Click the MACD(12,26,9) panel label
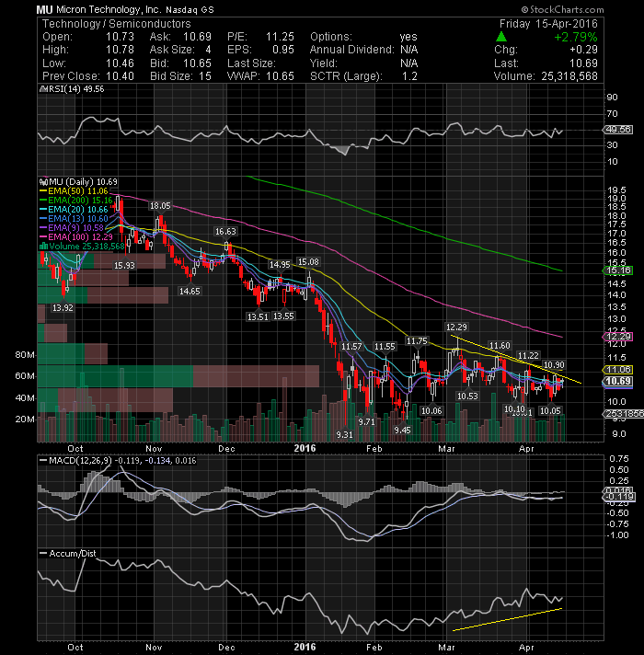This screenshot has height=655, width=644. pyautogui.click(x=81, y=460)
